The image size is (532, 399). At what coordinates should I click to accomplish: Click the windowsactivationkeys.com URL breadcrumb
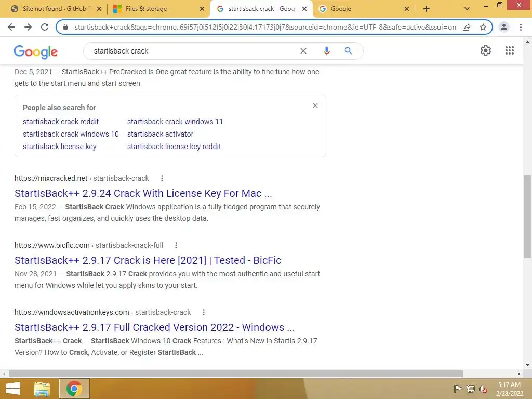pyautogui.click(x=103, y=312)
